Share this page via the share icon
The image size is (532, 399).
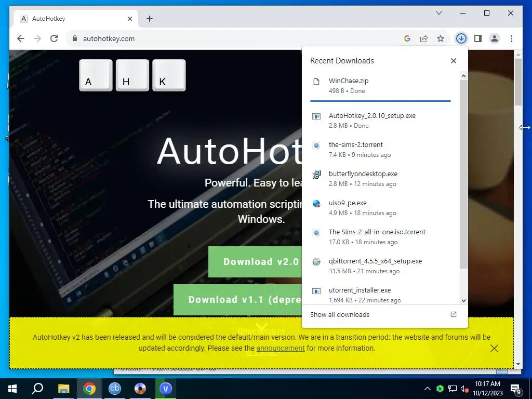pos(424,38)
